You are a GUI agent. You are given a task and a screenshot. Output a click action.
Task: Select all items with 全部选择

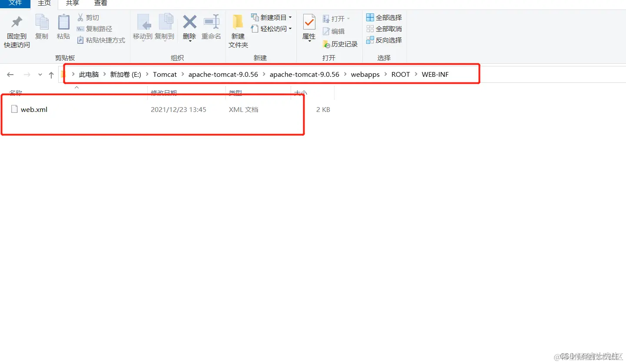pos(384,17)
